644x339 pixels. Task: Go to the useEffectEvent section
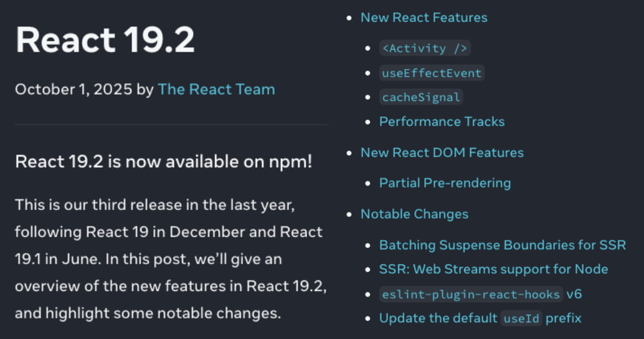[432, 73]
